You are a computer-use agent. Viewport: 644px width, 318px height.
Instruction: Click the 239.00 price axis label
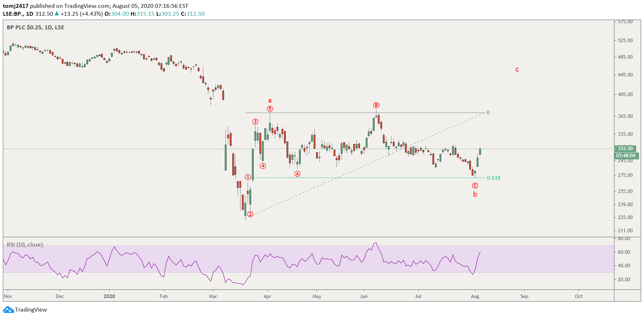pos(625,205)
